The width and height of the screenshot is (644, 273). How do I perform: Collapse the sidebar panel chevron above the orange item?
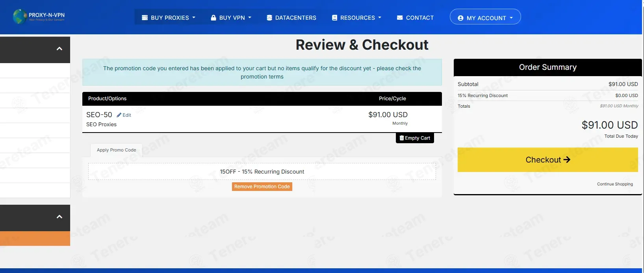point(59,217)
